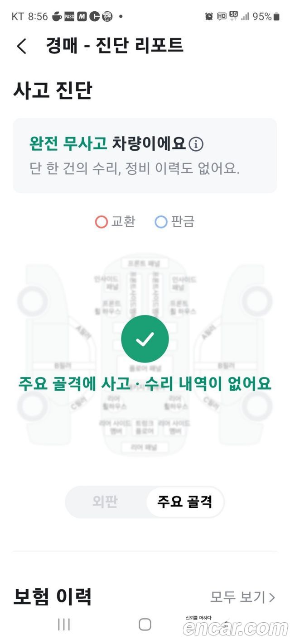Tap the battery indicator icon
The image size is (290, 644).
click(x=276, y=16)
